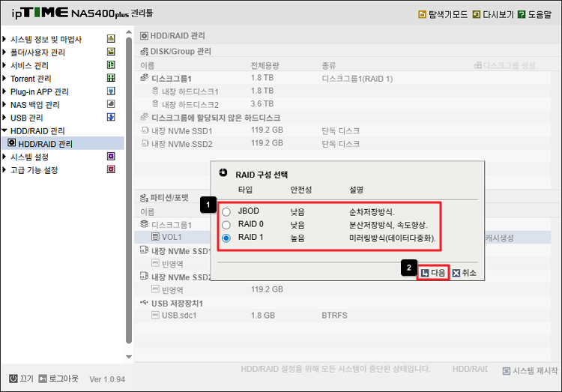
Task: Choose the RAID 1 mirroring option
Action: click(226, 239)
